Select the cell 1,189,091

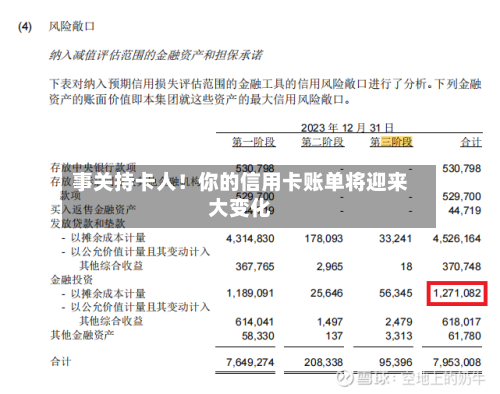pyautogui.click(x=250, y=293)
